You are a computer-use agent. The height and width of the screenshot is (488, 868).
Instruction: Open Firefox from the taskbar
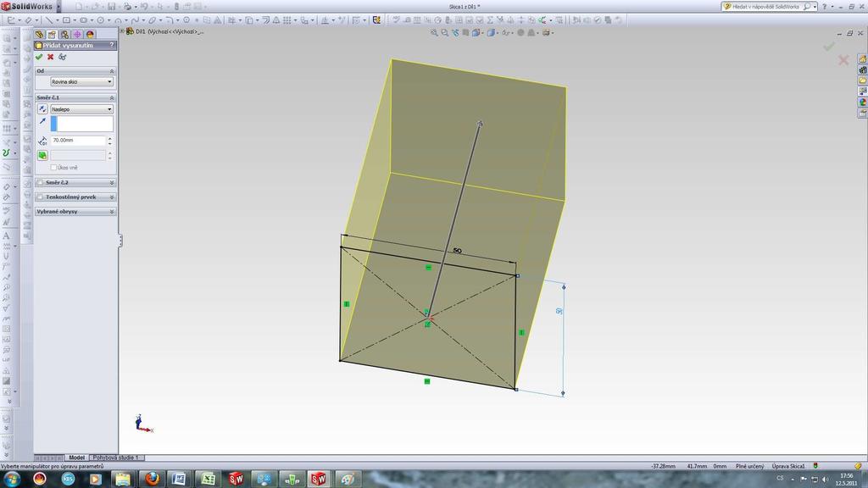pos(152,479)
